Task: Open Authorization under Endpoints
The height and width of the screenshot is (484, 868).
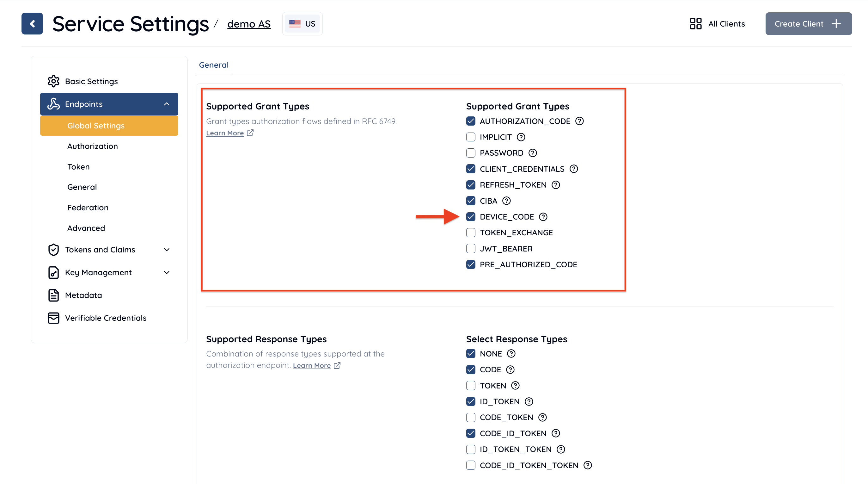Action: pos(92,146)
